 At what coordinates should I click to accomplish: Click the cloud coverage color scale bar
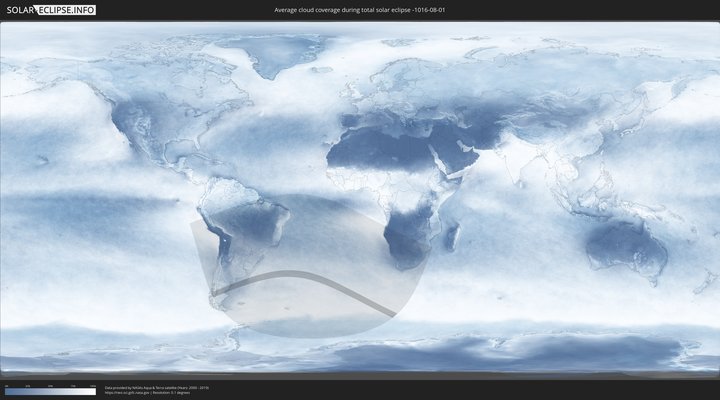[x=50, y=392]
